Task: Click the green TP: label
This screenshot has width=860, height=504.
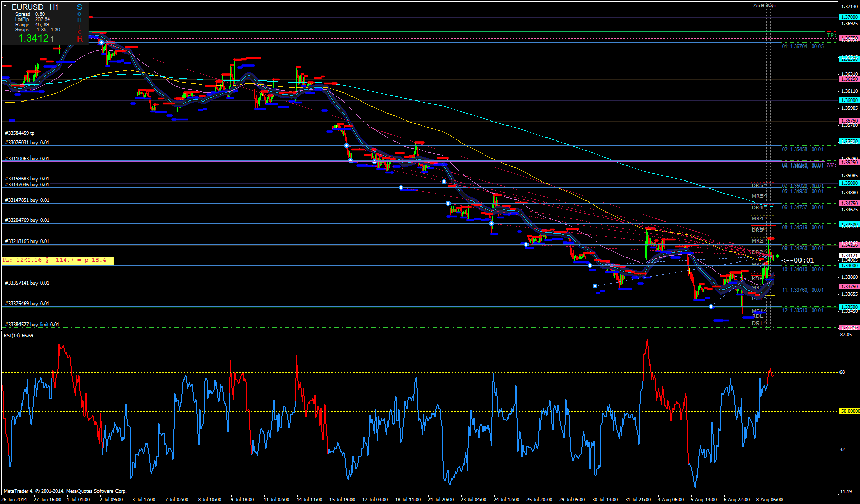Action: point(831,36)
